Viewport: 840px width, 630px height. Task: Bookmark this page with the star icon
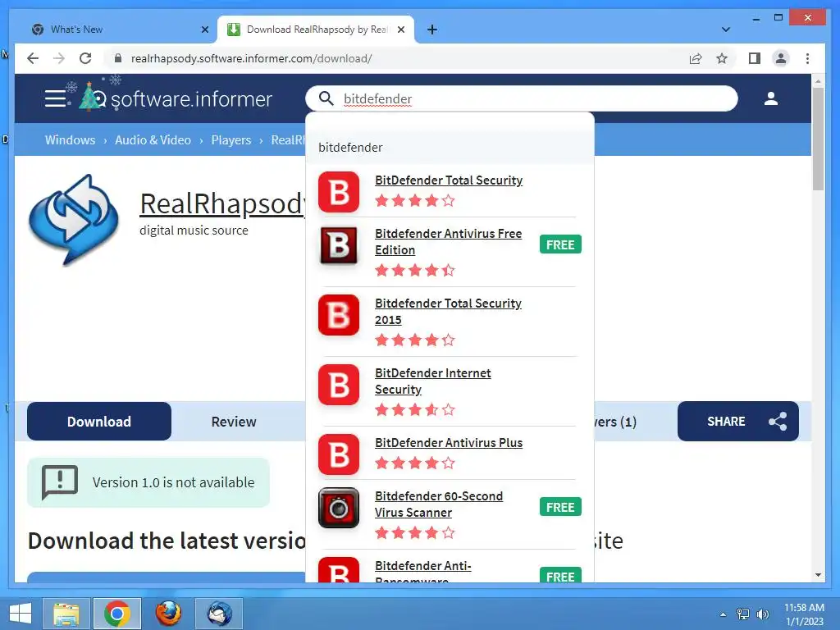tap(722, 58)
